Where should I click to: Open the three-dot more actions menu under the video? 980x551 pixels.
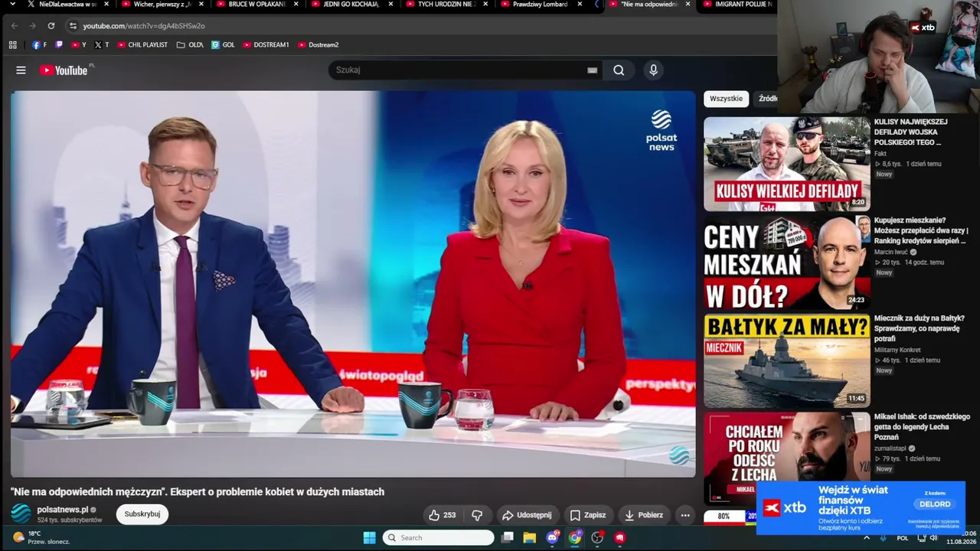[x=685, y=515]
